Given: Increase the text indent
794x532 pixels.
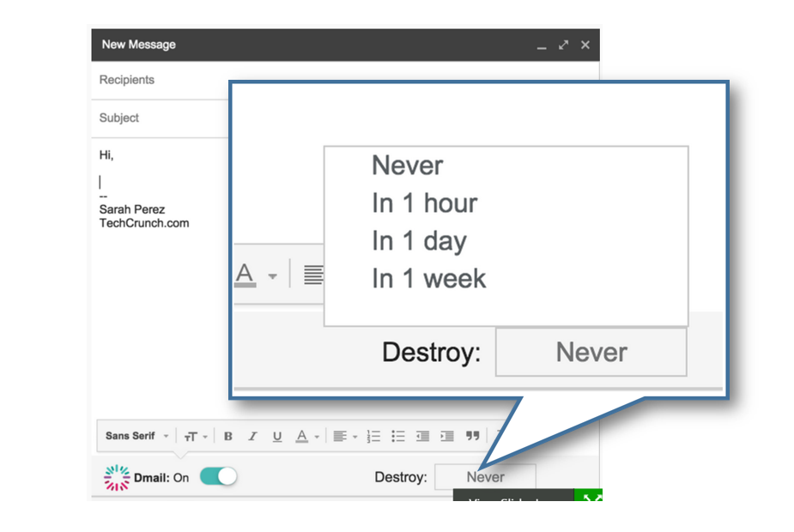Looking at the screenshot, I should point(447,437).
